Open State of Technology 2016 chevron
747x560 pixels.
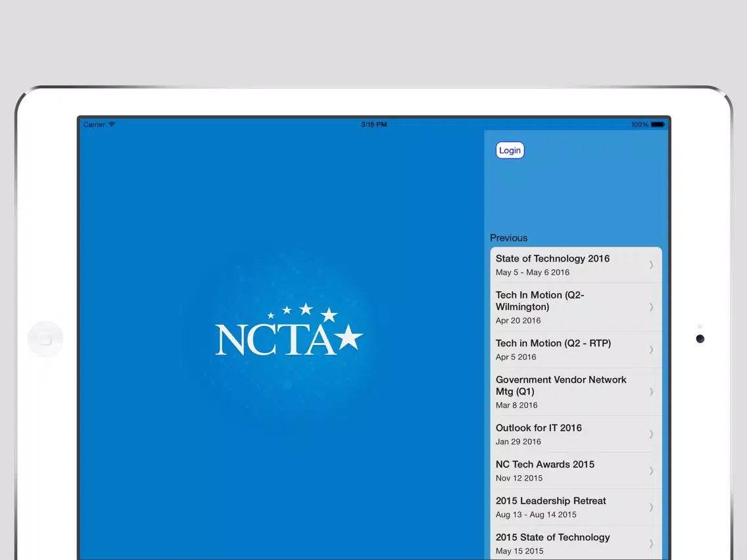point(651,265)
